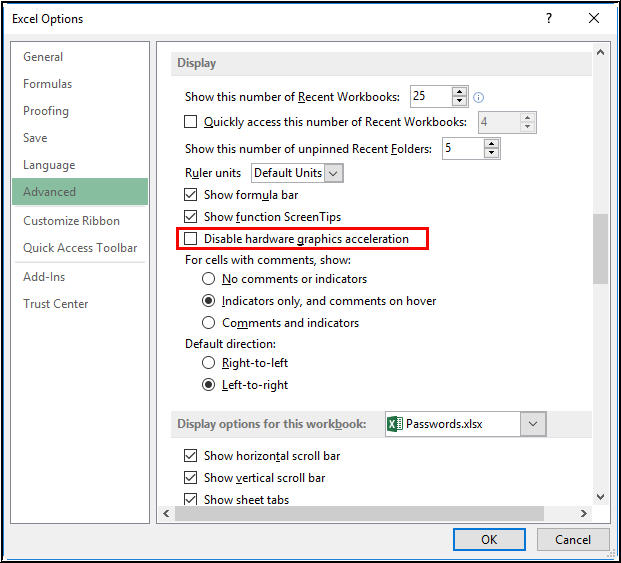Uncheck Show vertical scroll bar
Image resolution: width=621 pixels, height=563 pixels.
tap(190, 477)
